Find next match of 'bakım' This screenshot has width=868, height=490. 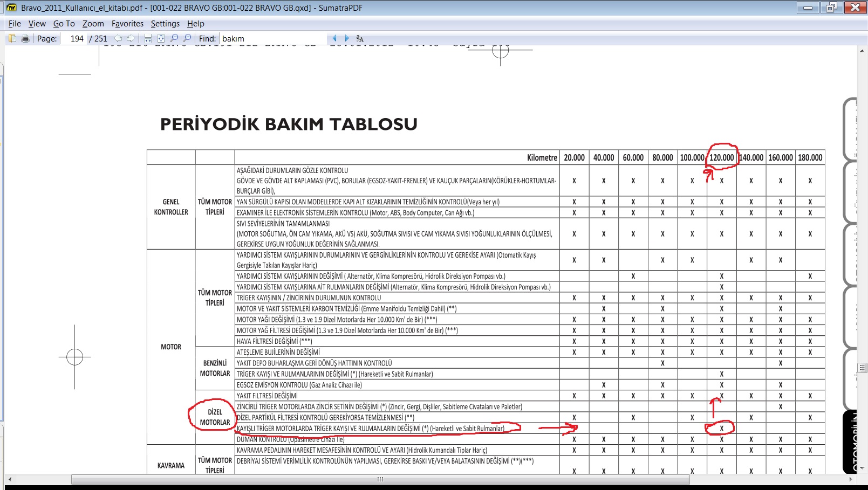347,38
